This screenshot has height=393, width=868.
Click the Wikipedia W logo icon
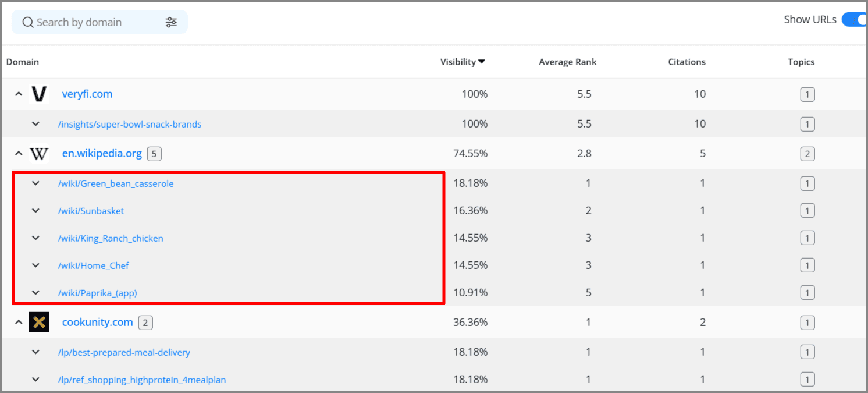(39, 154)
